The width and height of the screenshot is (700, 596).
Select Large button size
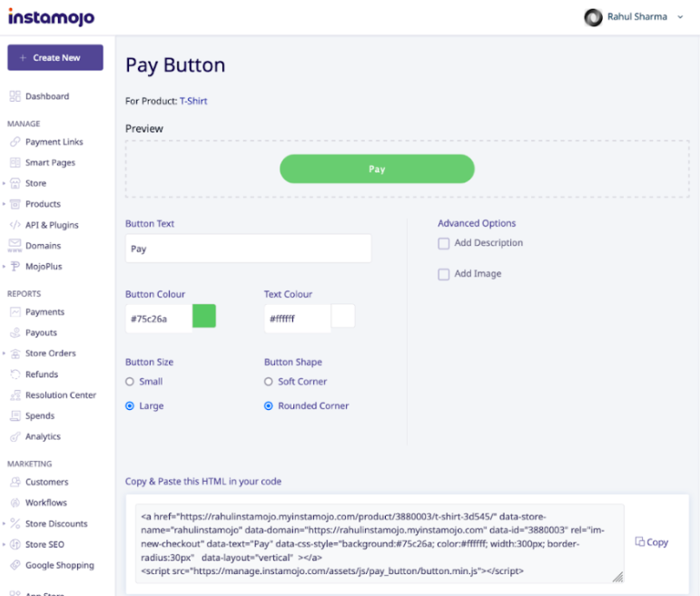[x=130, y=406]
